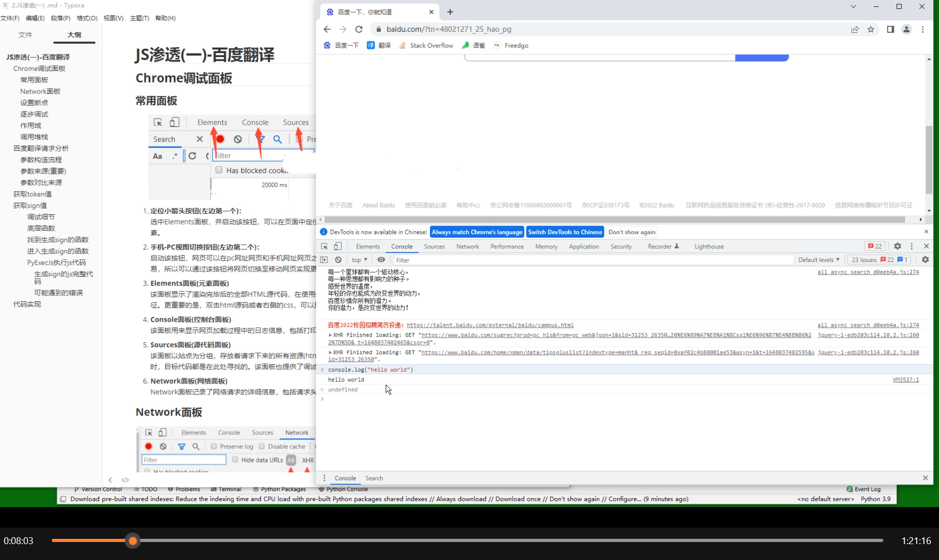Expand the second XHR finished loading entry

(330, 352)
